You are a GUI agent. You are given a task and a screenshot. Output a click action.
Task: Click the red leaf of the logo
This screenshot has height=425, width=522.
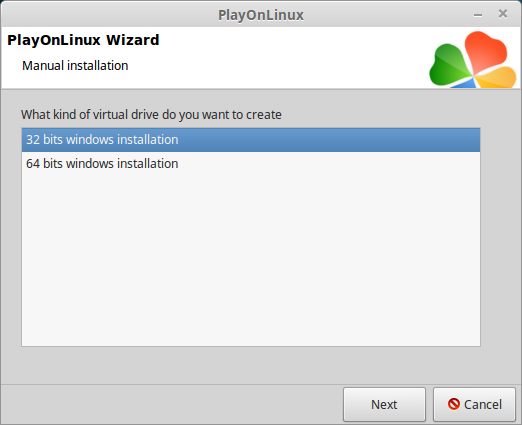point(486,50)
